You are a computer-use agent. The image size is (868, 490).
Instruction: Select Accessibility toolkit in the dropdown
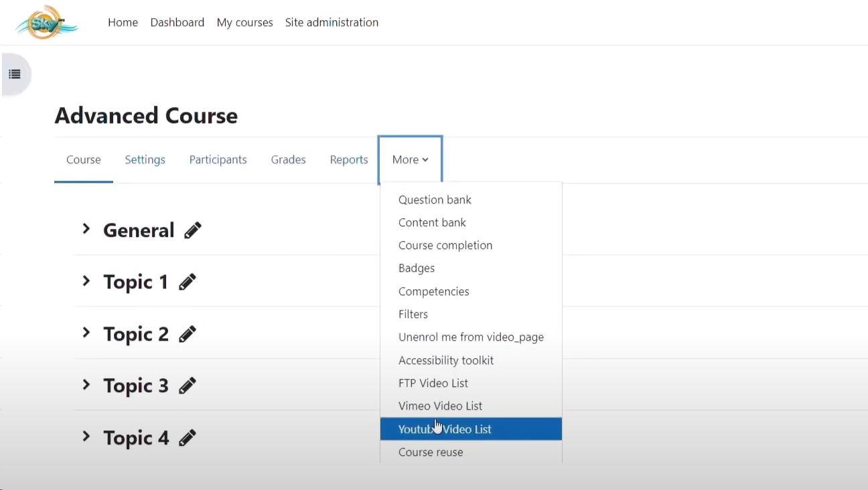(x=445, y=360)
